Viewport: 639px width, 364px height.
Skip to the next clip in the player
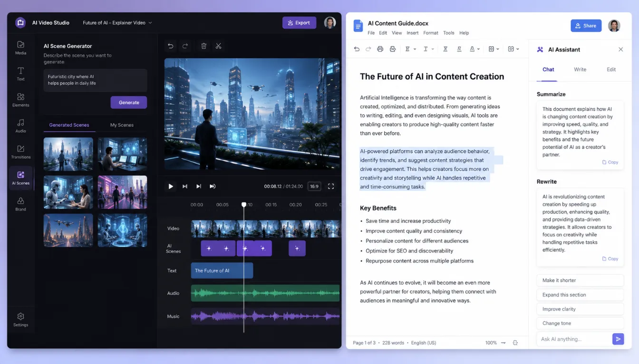coord(199,186)
